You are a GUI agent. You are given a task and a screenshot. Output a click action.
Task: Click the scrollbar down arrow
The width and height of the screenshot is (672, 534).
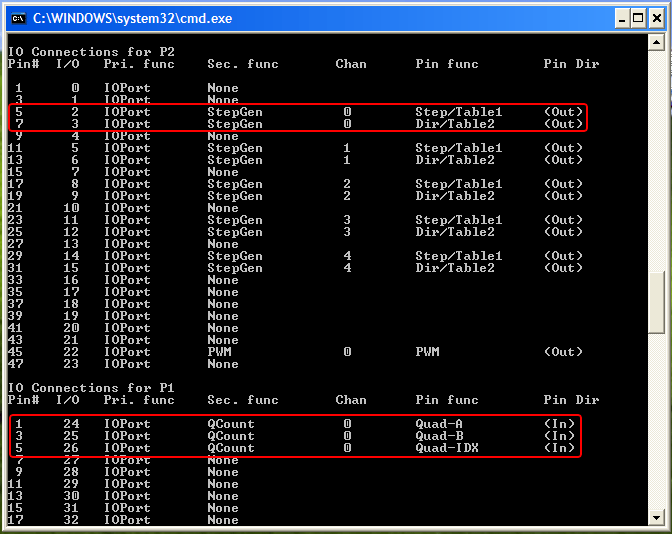[656, 518]
